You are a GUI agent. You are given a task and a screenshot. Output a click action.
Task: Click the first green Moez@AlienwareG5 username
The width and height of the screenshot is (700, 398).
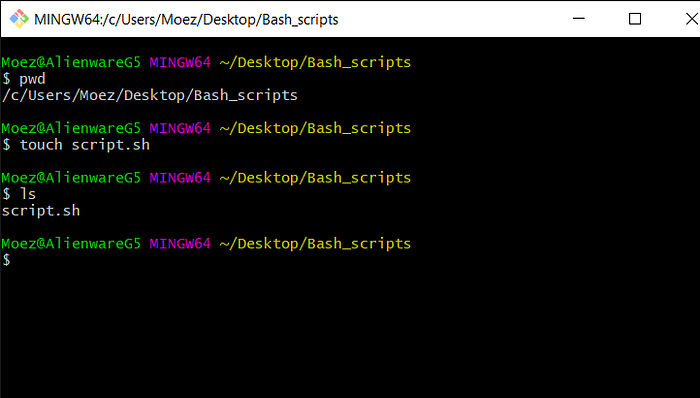click(x=71, y=62)
